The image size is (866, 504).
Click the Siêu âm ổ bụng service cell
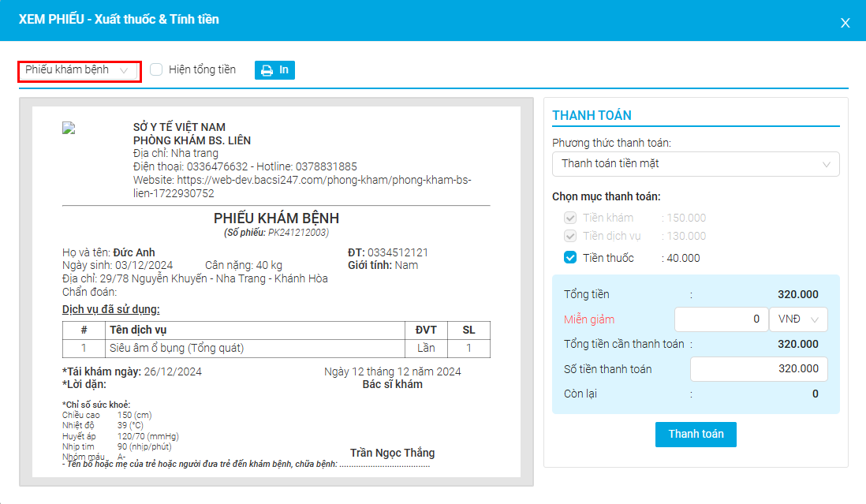[255, 349]
